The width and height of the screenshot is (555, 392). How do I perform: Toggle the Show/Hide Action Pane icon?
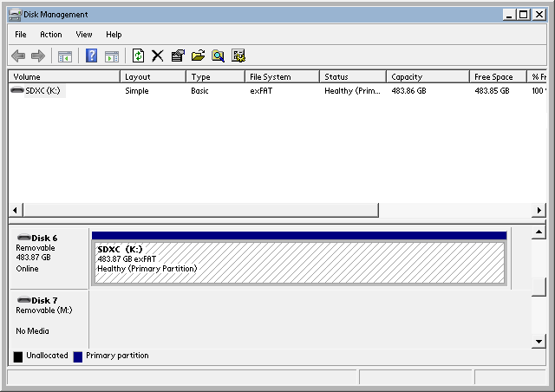(x=112, y=56)
